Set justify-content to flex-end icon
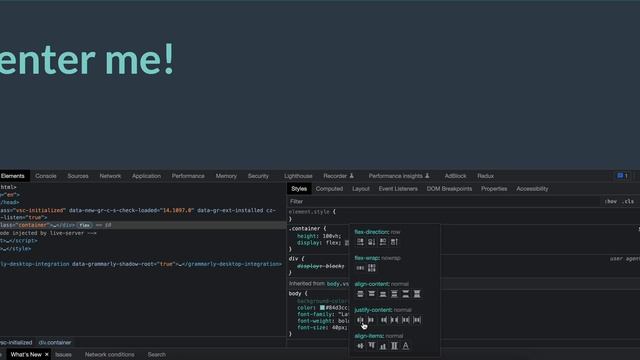This screenshot has width=640, height=360. tap(383, 320)
